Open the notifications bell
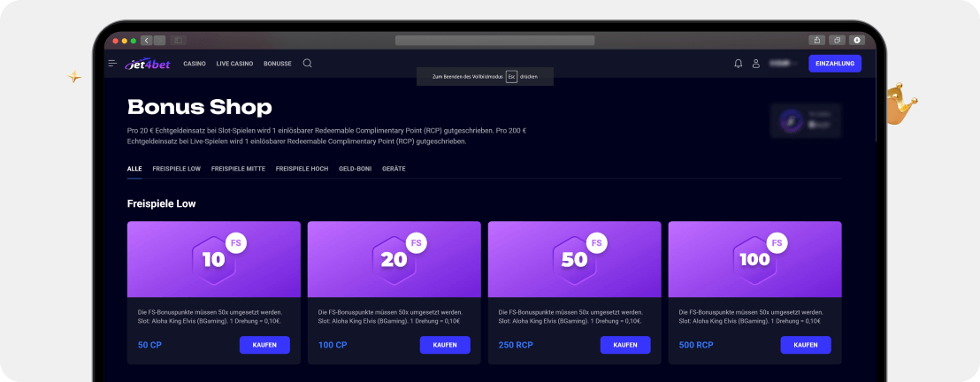Viewport: 980px width, 382px height. click(x=739, y=64)
